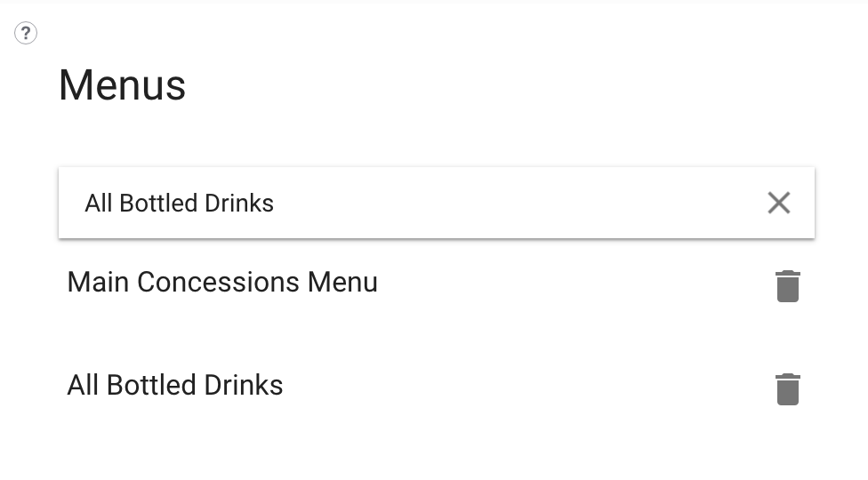Click the "Menus" title text
The height and width of the screenshot is (480, 868).
point(123,85)
